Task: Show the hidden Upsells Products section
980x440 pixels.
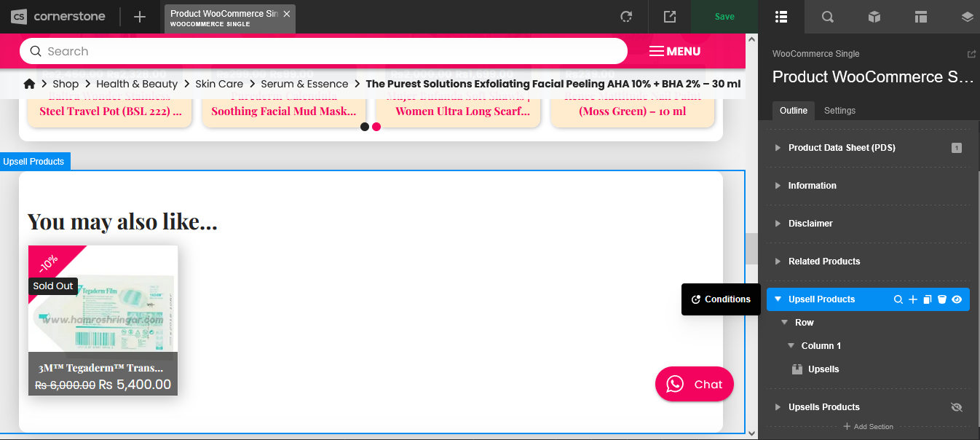Action: coord(957,407)
